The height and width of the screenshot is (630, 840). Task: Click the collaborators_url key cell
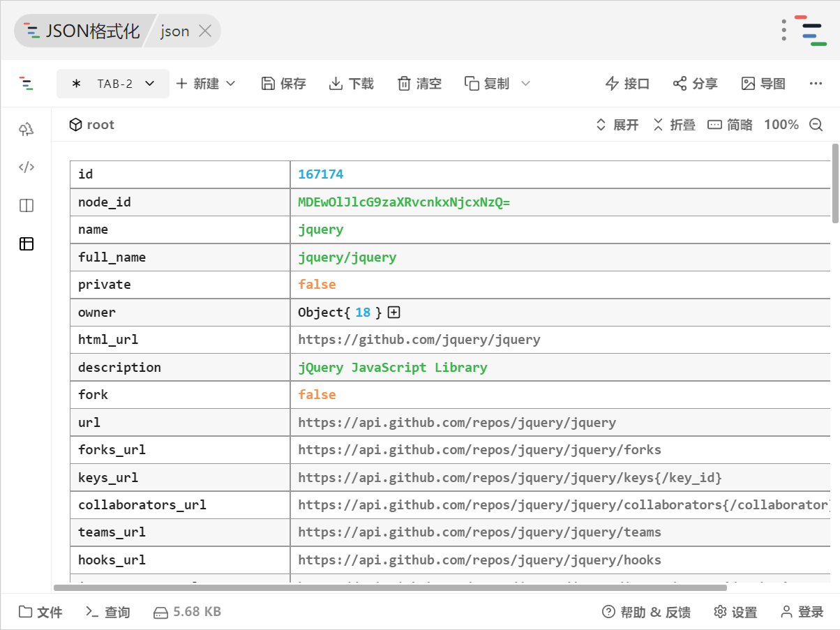click(180, 505)
